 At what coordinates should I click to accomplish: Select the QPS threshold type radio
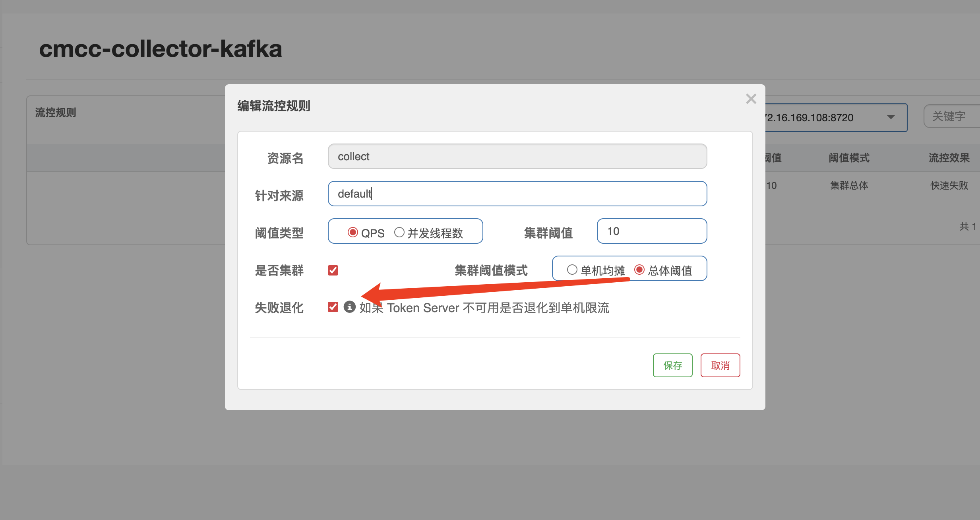[x=352, y=232]
